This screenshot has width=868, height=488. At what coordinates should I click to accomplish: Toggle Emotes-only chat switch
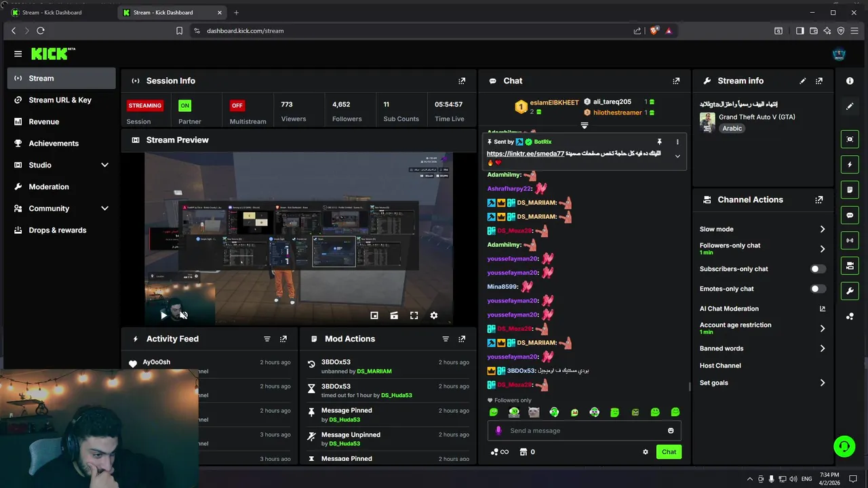point(818,289)
